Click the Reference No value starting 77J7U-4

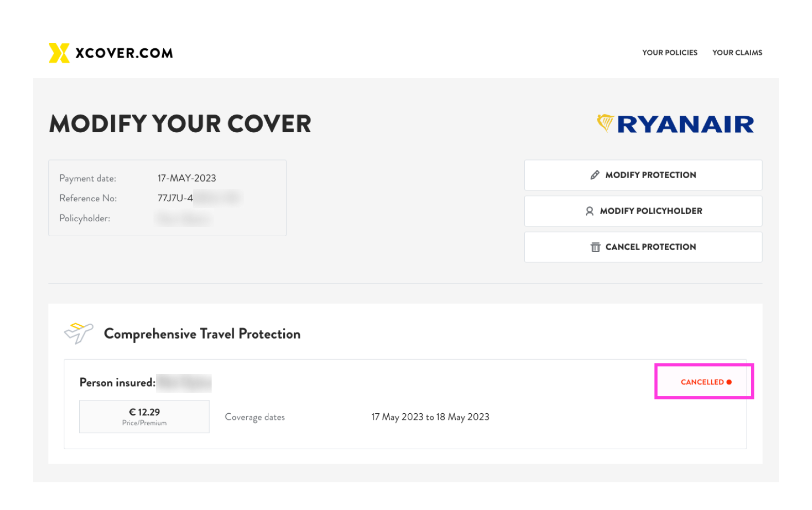pyautogui.click(x=199, y=198)
